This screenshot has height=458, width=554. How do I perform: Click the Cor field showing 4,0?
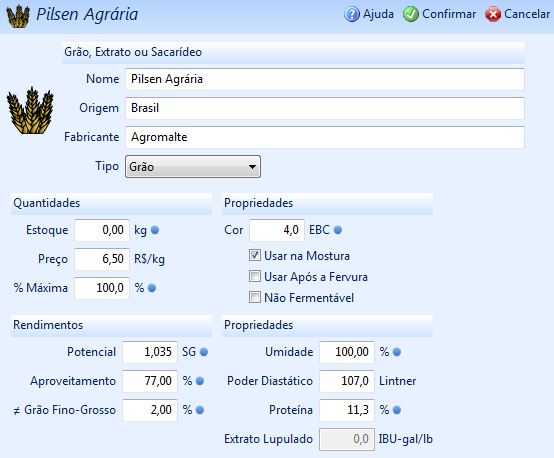click(x=277, y=230)
